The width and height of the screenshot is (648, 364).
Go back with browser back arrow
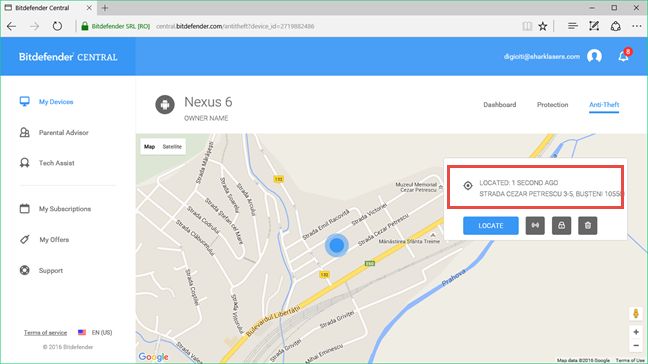[x=12, y=26]
